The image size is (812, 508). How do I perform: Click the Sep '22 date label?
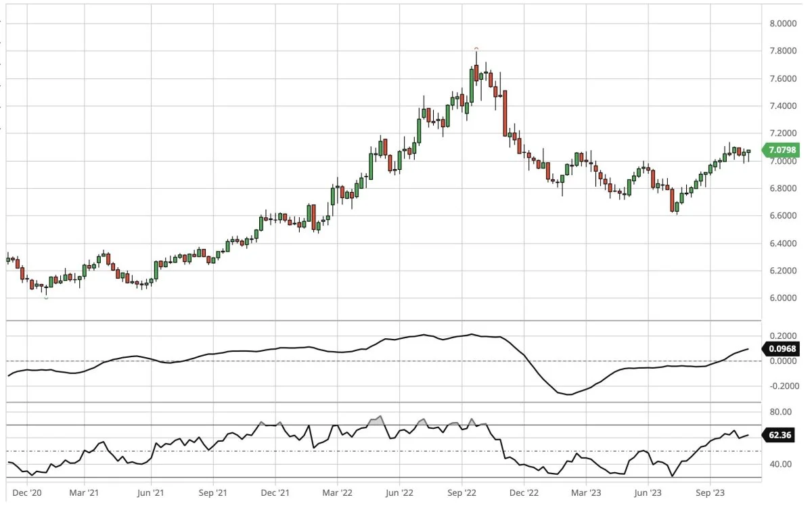pyautogui.click(x=463, y=494)
